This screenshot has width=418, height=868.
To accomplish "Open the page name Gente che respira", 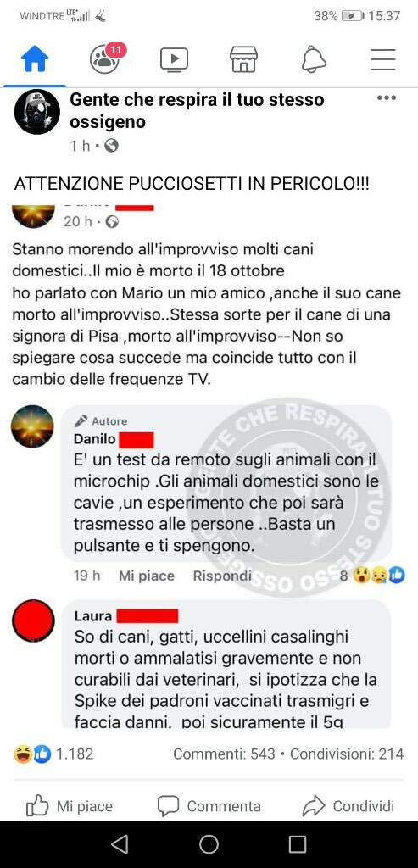I will click(197, 110).
